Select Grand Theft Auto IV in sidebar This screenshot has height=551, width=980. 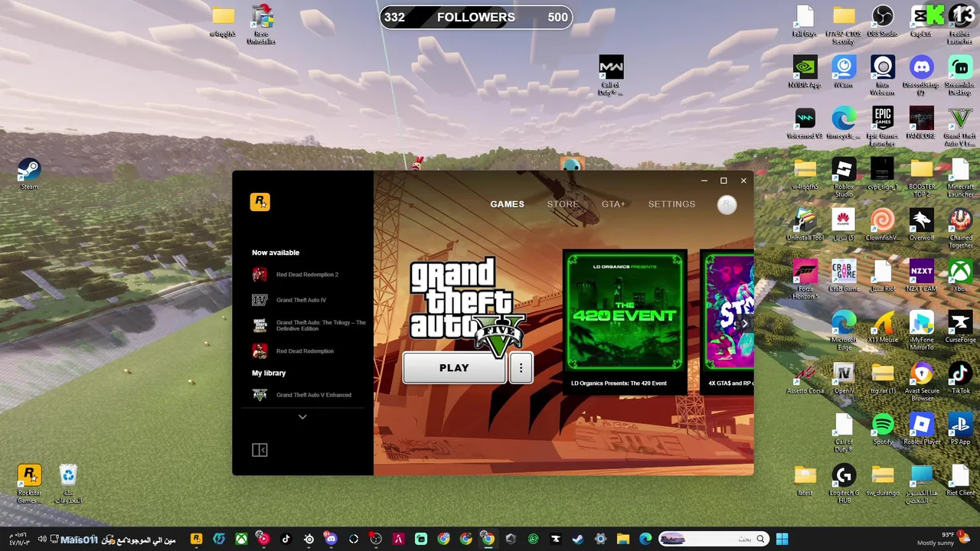pos(301,300)
